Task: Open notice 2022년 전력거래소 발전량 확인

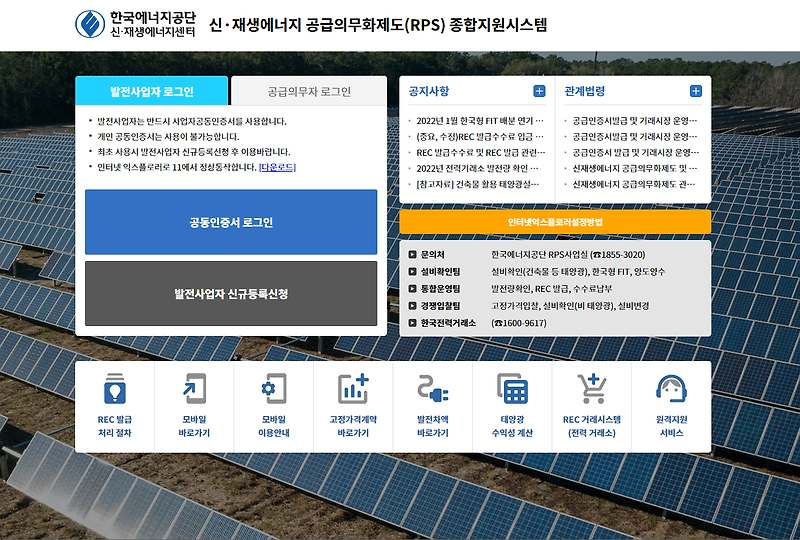Action: pyautogui.click(x=477, y=168)
